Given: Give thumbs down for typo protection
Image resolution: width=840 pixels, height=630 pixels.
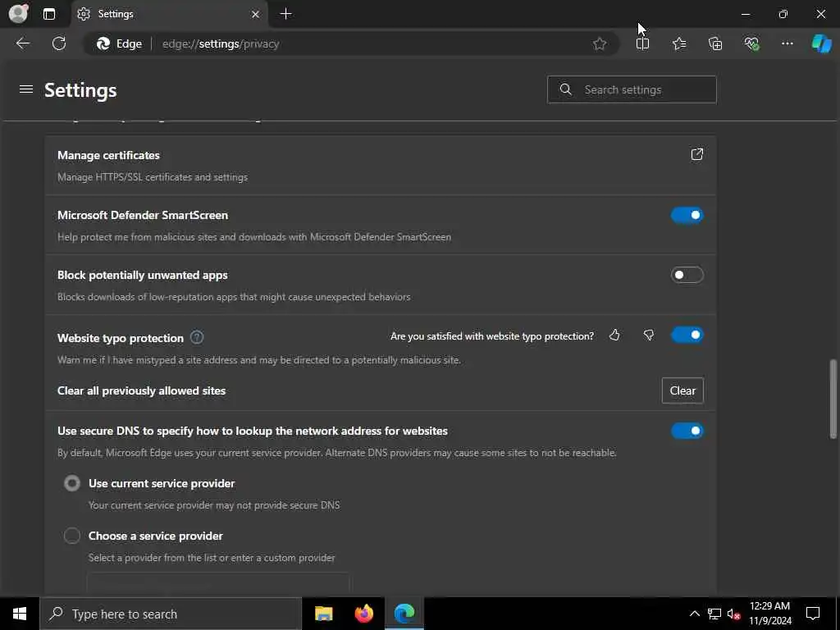Looking at the screenshot, I should pyautogui.click(x=649, y=336).
